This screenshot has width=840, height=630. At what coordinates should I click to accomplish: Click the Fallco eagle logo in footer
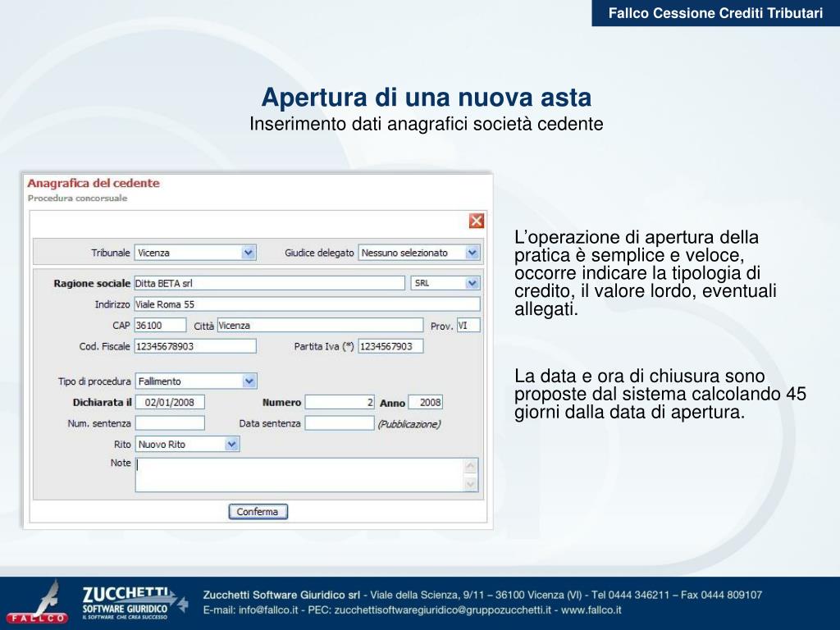point(38,603)
